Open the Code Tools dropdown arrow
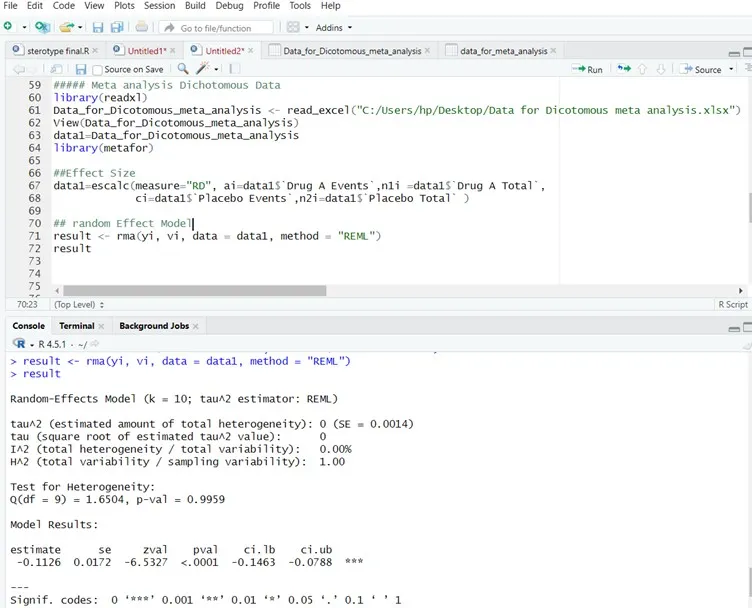The height and width of the screenshot is (608, 752). [216, 70]
